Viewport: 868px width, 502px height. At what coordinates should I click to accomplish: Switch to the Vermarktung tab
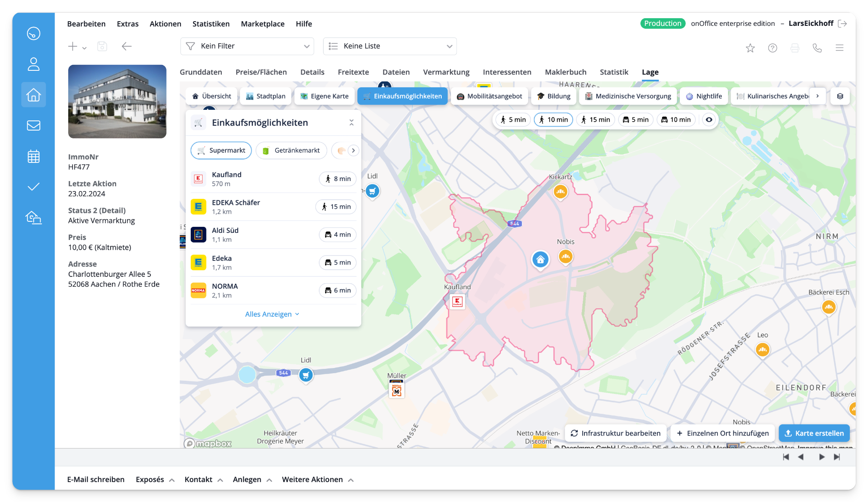[446, 72]
